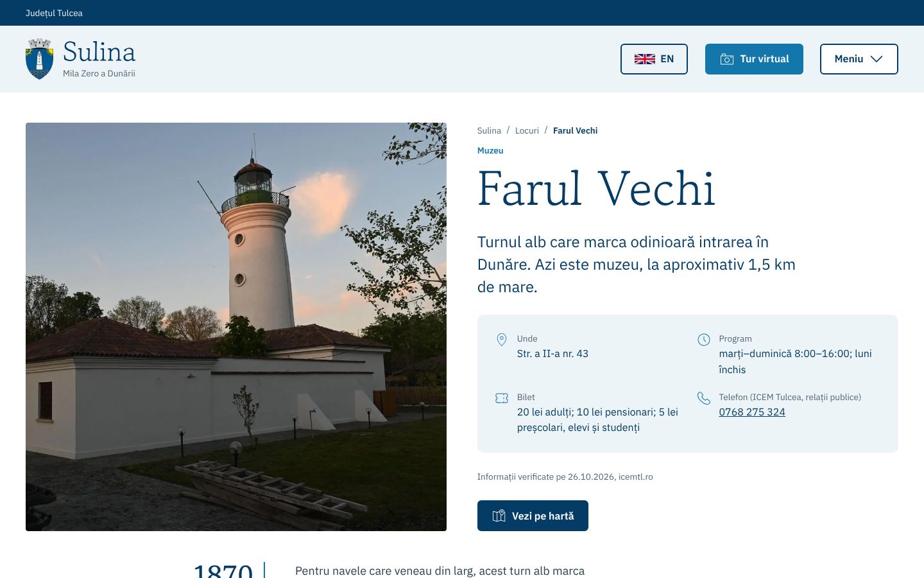Screen dimensions: 924x578
Task: Go to Sulina breadcrumb link
Action: click(489, 130)
